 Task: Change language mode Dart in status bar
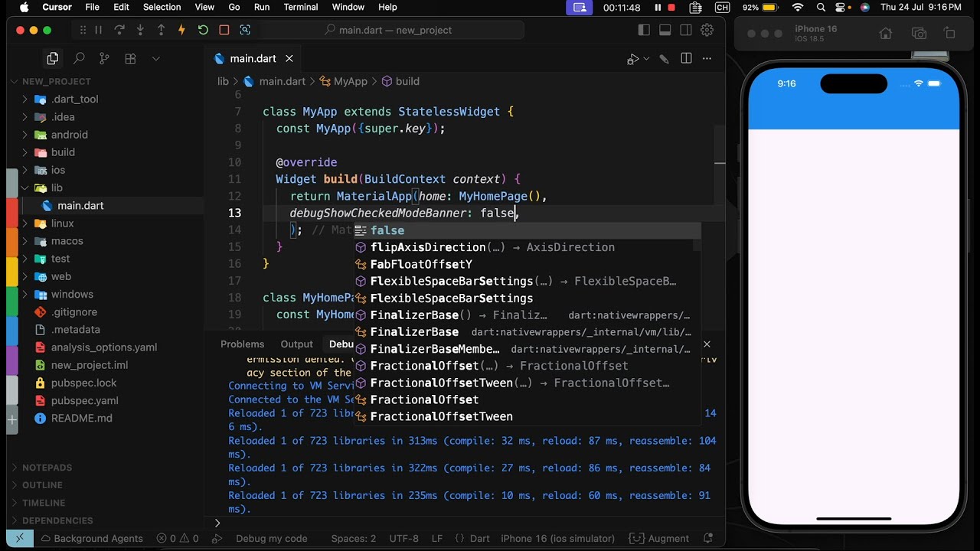point(480,539)
